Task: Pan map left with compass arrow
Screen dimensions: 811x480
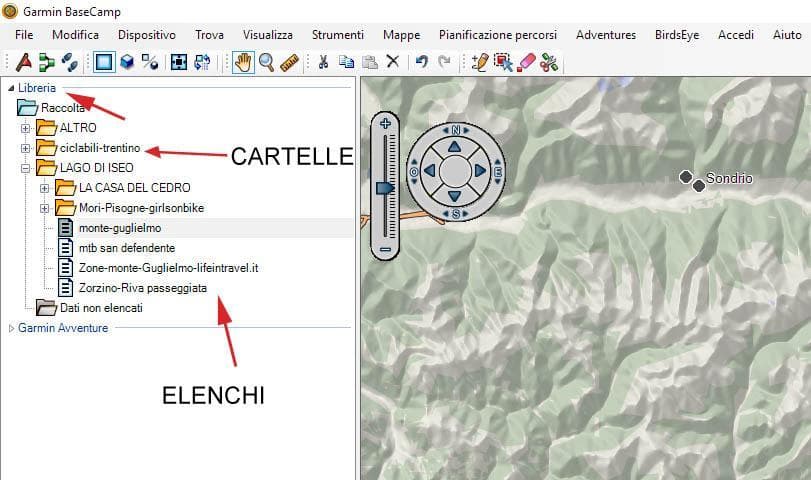Action: [x=429, y=170]
